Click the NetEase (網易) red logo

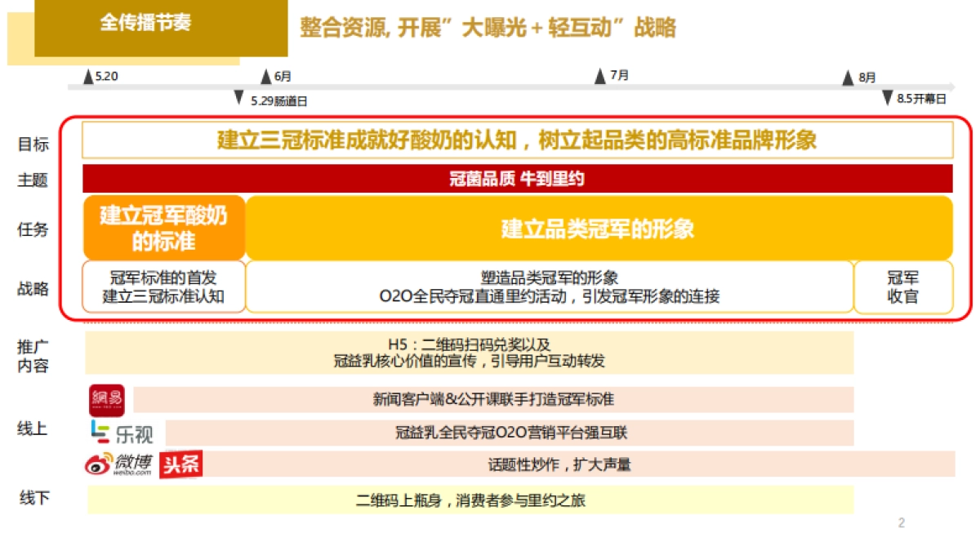[x=106, y=399]
